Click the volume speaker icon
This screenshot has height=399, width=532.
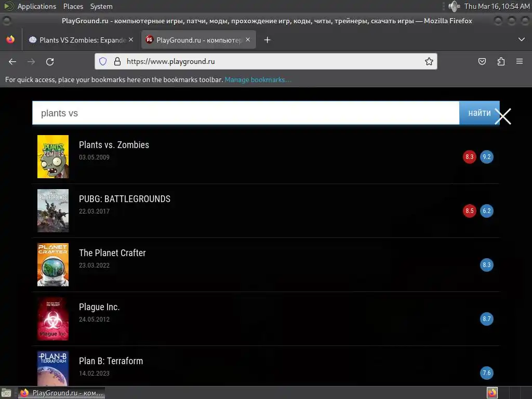pos(454,6)
